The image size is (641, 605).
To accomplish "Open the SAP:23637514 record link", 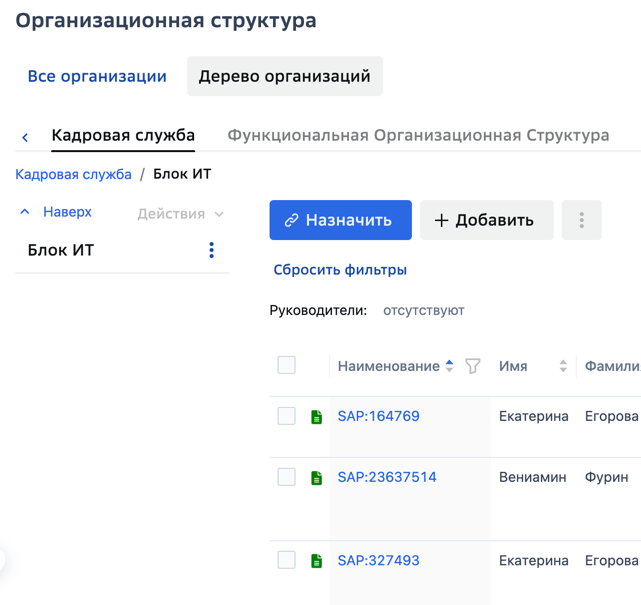I will 387,477.
